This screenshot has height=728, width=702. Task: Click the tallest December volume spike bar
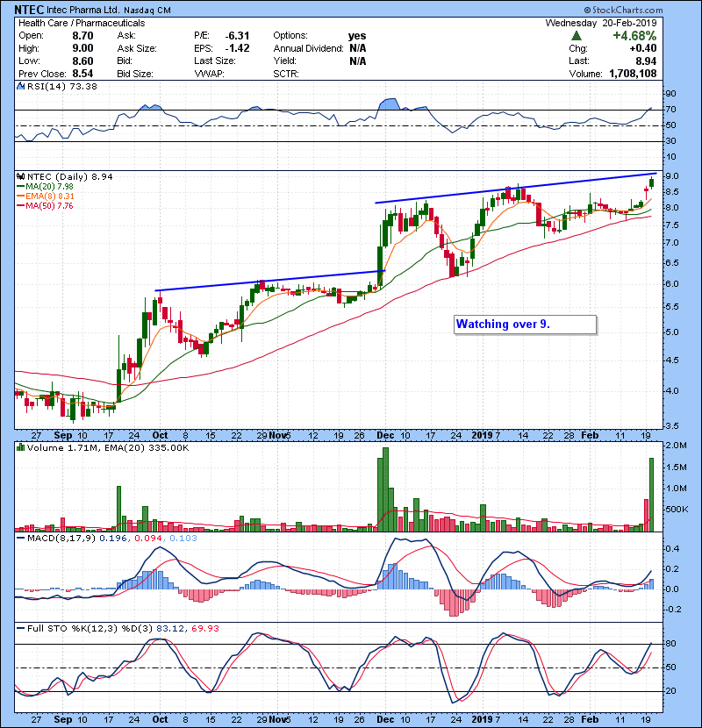[x=385, y=489]
